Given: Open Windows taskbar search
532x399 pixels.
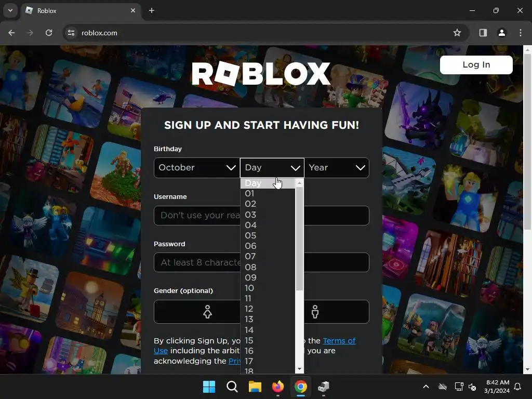Looking at the screenshot, I should (x=232, y=387).
